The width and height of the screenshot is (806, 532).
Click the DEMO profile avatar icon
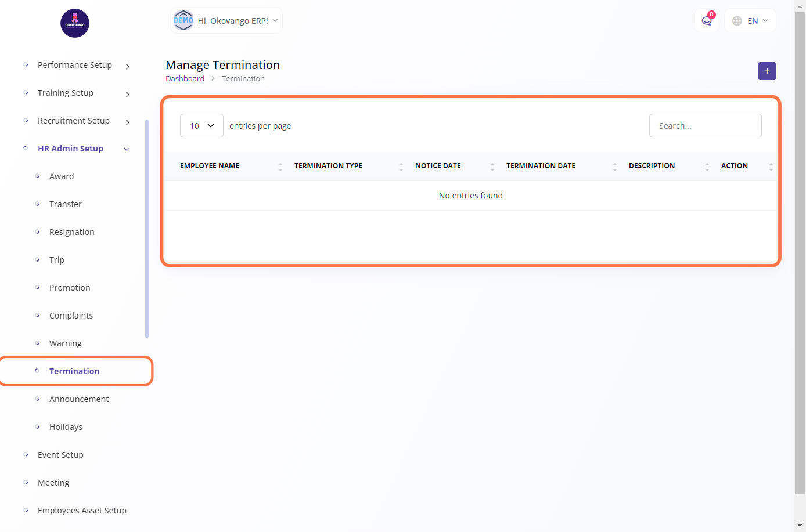[x=183, y=20]
